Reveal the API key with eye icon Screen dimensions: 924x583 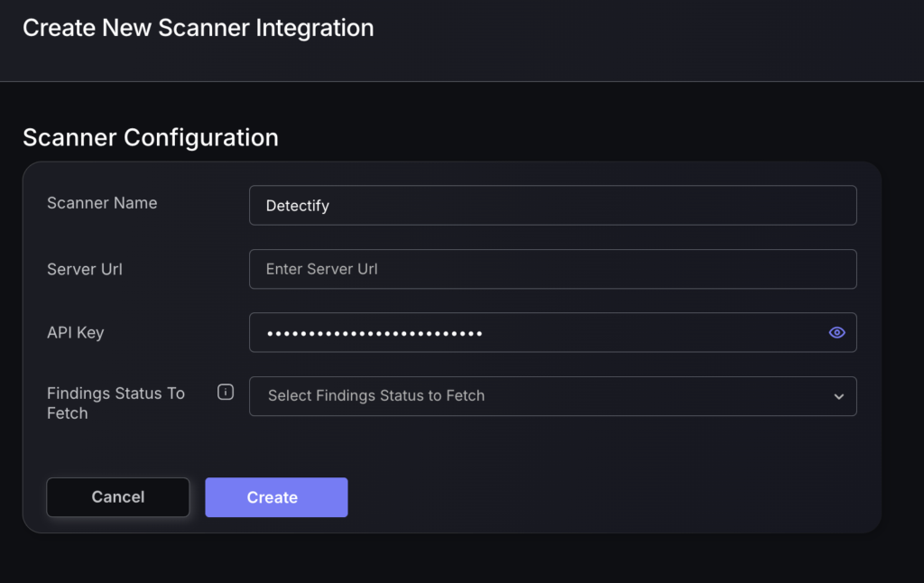[836, 332]
